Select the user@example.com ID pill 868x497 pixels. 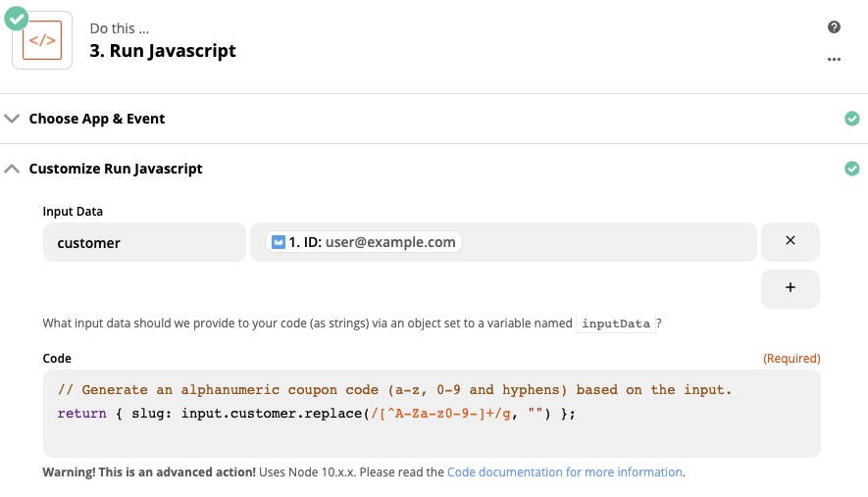(x=364, y=242)
